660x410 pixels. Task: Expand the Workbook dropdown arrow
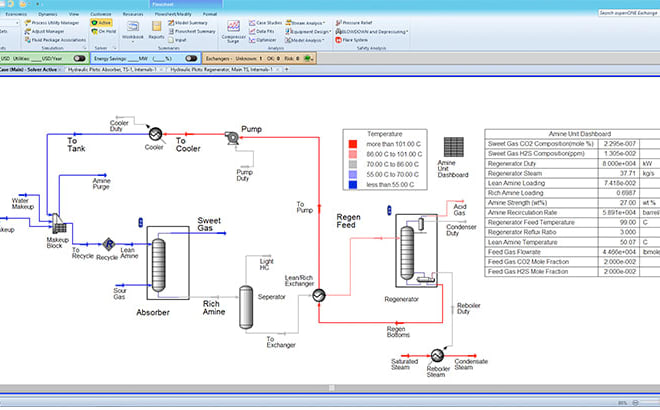tap(133, 42)
